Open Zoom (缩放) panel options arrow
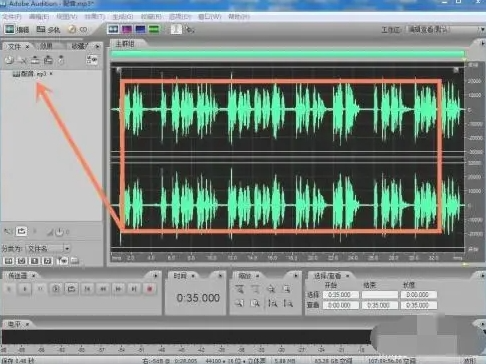The height and width of the screenshot is (364, 486). pos(296,276)
